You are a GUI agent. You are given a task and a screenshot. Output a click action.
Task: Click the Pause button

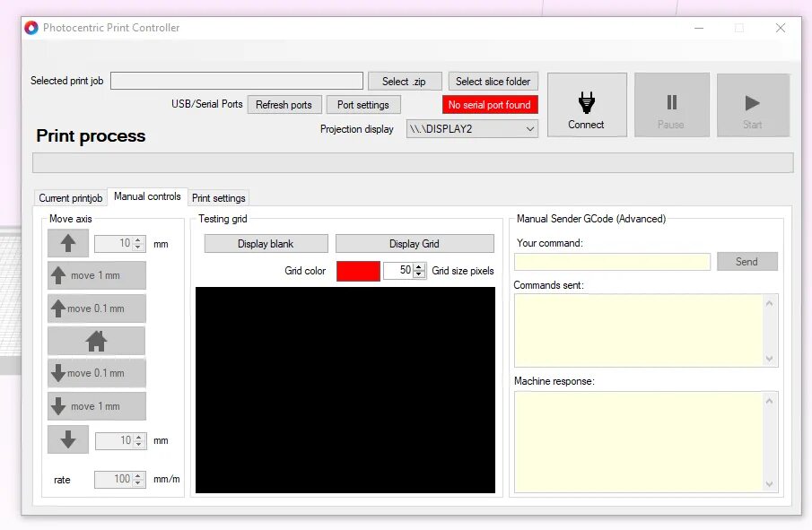click(672, 105)
